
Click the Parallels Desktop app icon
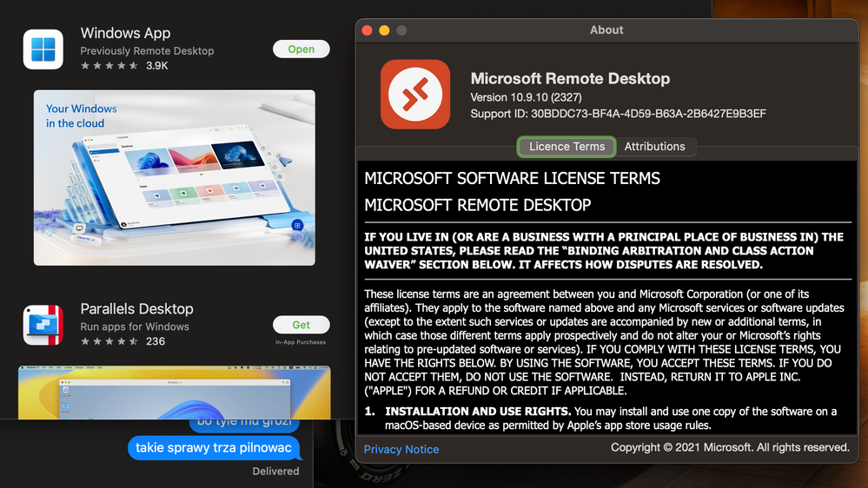(43, 325)
